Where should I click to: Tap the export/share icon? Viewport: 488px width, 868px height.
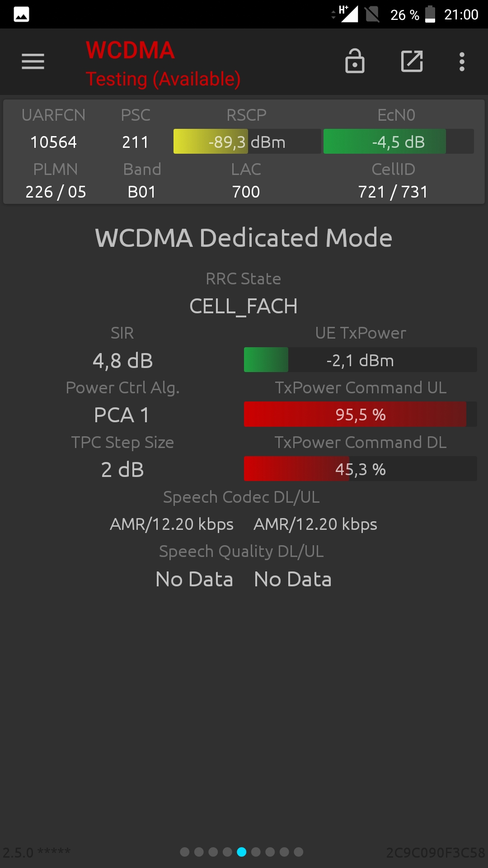(x=412, y=61)
